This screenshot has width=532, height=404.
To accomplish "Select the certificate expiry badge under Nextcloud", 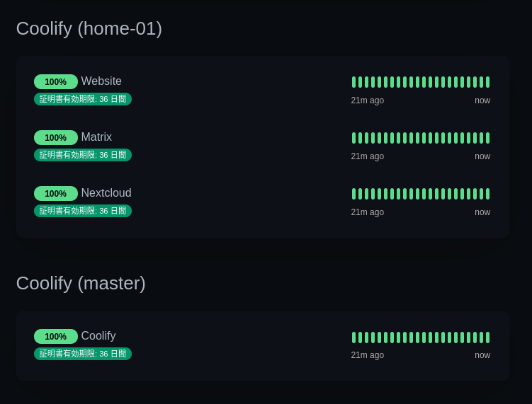I will click(x=83, y=211).
